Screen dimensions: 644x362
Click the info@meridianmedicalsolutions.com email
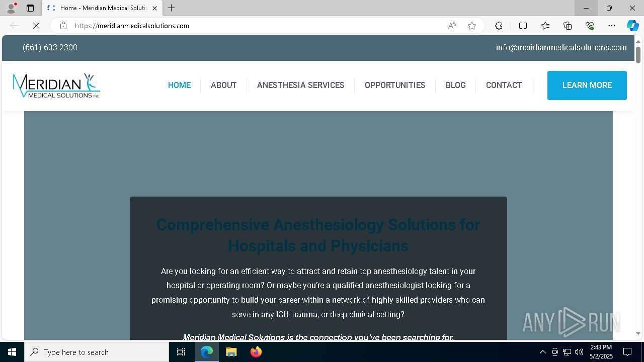(561, 48)
